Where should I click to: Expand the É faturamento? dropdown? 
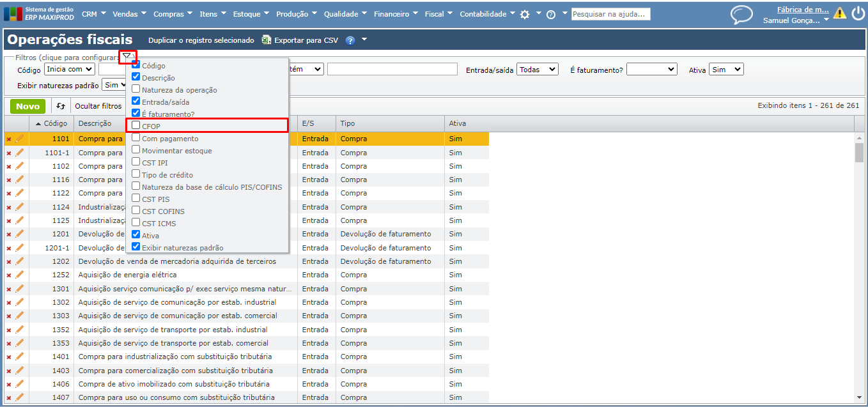coord(651,69)
